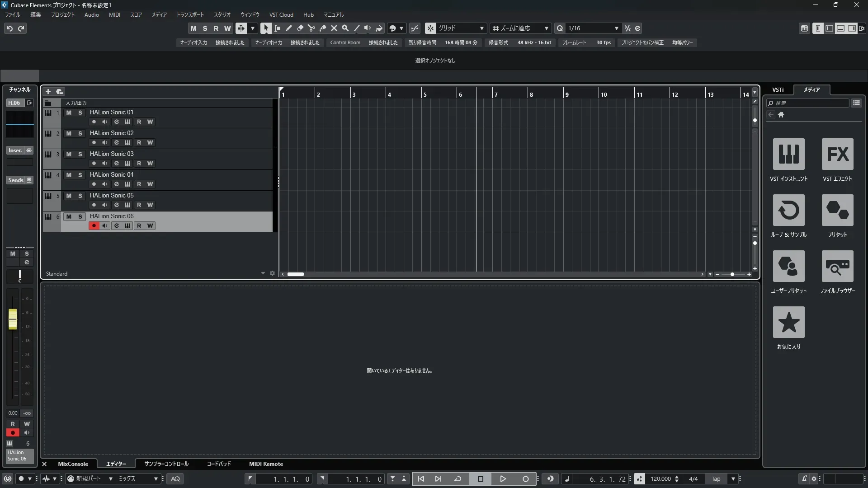Open Loops & Samples browser tile
Image resolution: width=868 pixels, height=488 pixels.
point(788,210)
